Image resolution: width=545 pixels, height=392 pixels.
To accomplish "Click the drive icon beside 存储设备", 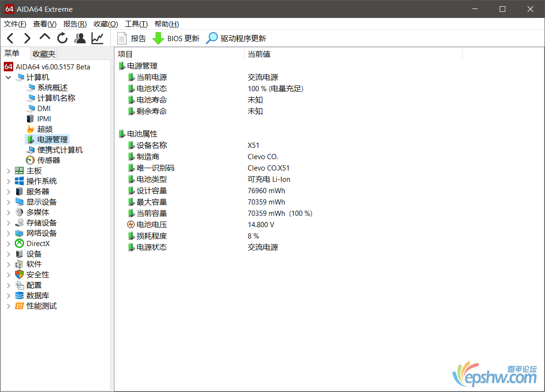I will tap(19, 222).
